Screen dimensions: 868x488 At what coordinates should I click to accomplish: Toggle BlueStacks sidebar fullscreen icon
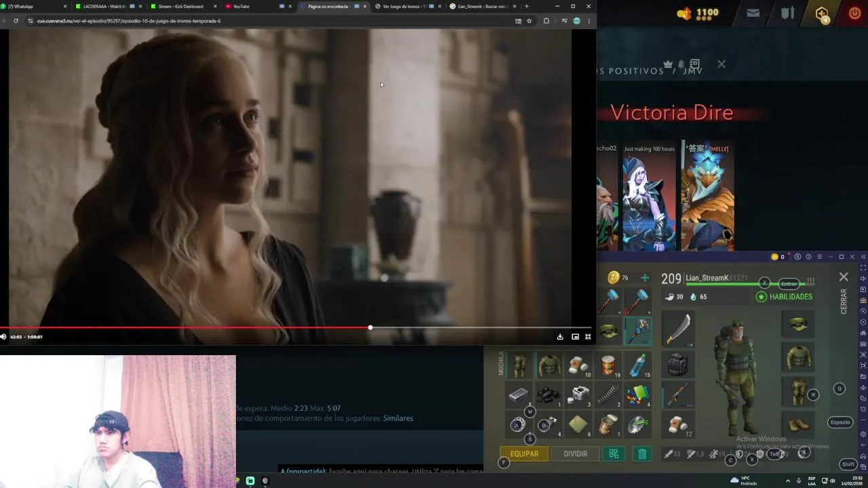coord(863,268)
